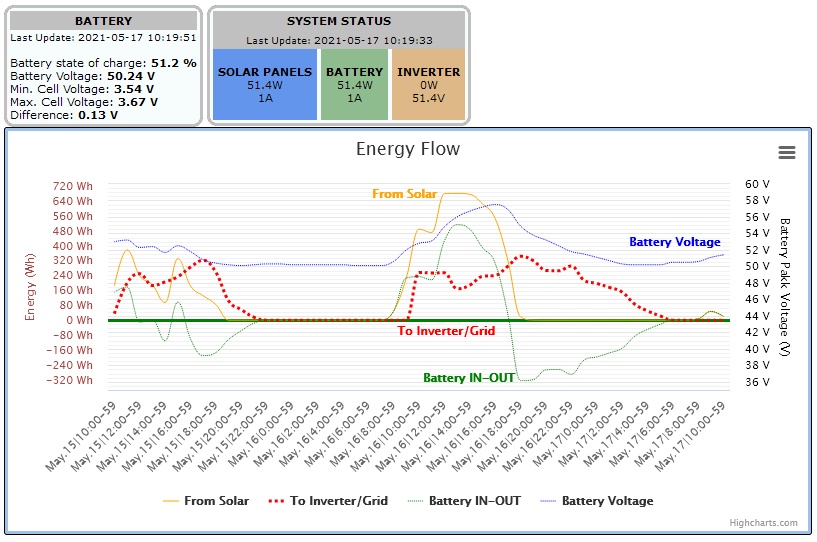The height and width of the screenshot is (542, 817).
Task: Click the red To Inverter/Grid line label
Action: point(446,331)
